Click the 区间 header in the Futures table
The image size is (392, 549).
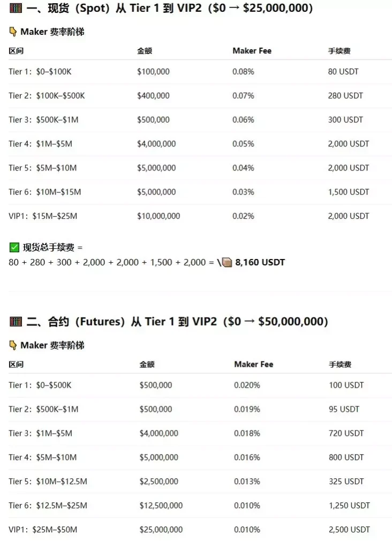[x=16, y=365]
